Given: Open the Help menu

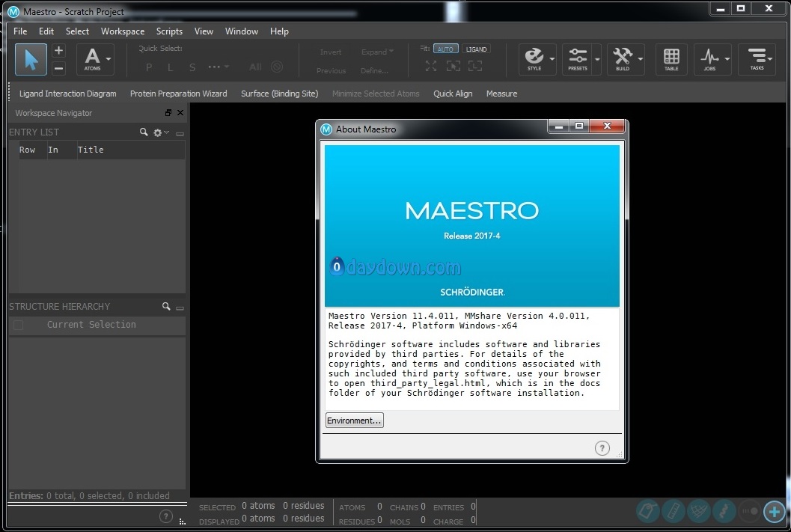Looking at the screenshot, I should (279, 31).
